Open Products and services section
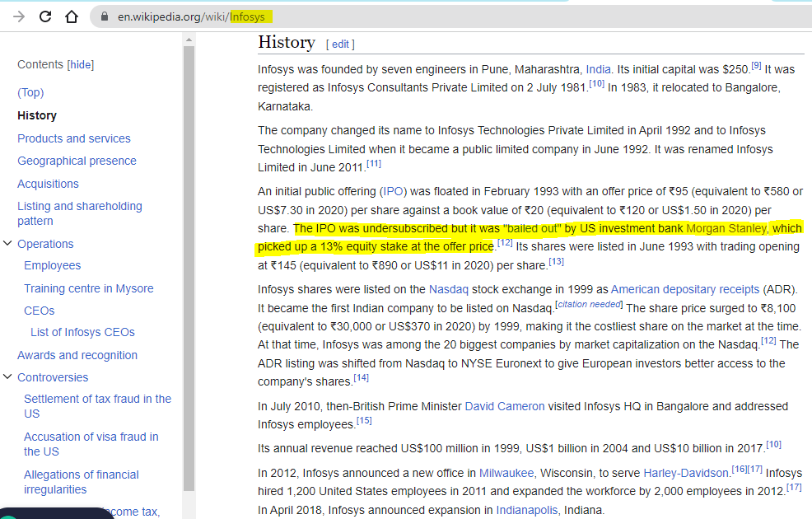Viewport: 812px width, 519px height. [x=74, y=139]
